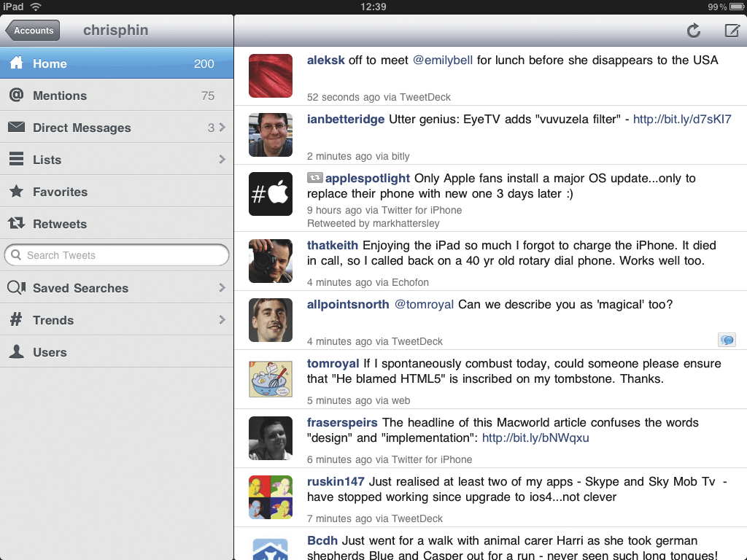Open tomroyal's mixing bowl avatar

pyautogui.click(x=271, y=379)
